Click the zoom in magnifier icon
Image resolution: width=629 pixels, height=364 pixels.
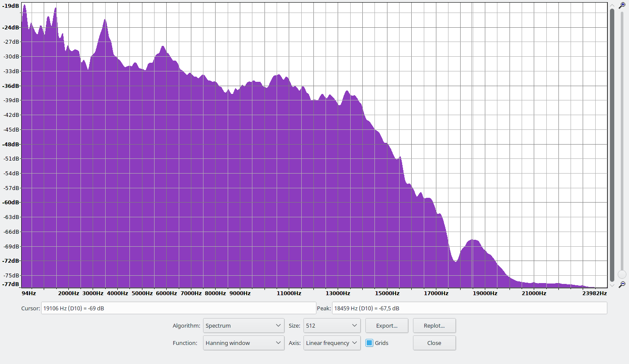[x=622, y=6]
